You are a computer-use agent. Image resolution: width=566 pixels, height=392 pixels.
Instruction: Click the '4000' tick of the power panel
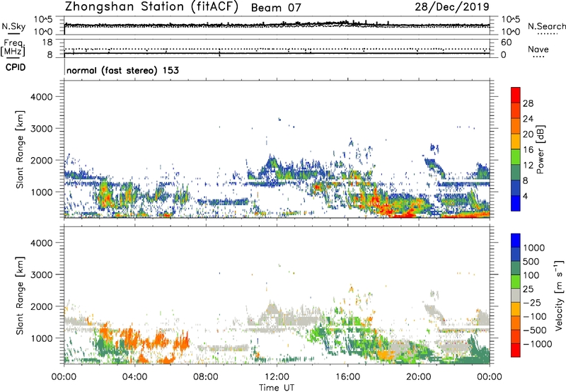pyautogui.click(x=42, y=97)
